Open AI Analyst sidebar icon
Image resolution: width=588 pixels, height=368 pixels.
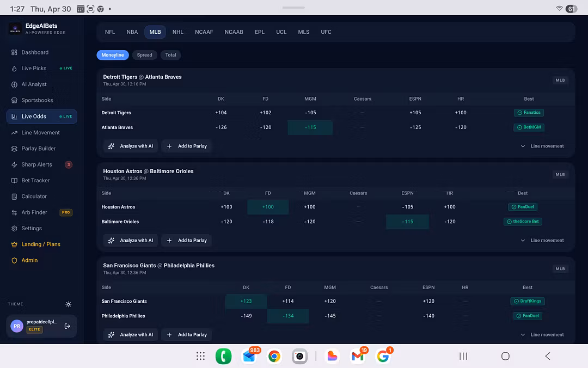(x=14, y=84)
